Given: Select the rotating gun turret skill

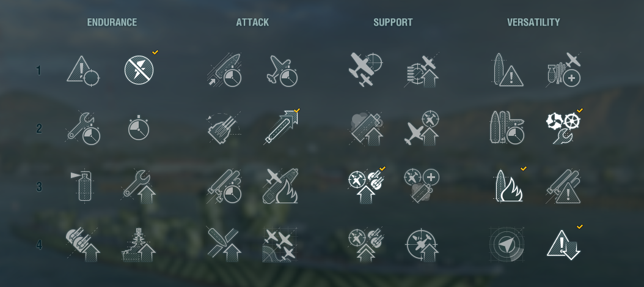Looking at the screenshot, I should 224,129.
